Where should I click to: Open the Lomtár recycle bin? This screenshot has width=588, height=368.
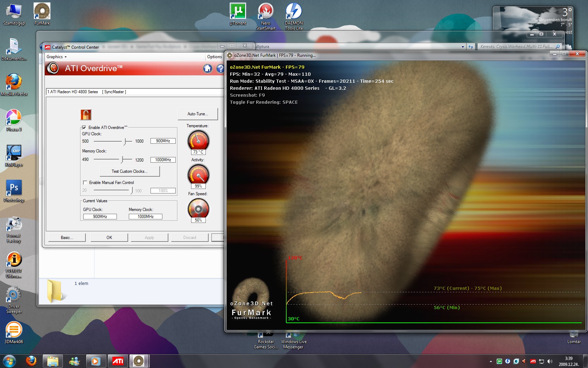click(x=574, y=338)
